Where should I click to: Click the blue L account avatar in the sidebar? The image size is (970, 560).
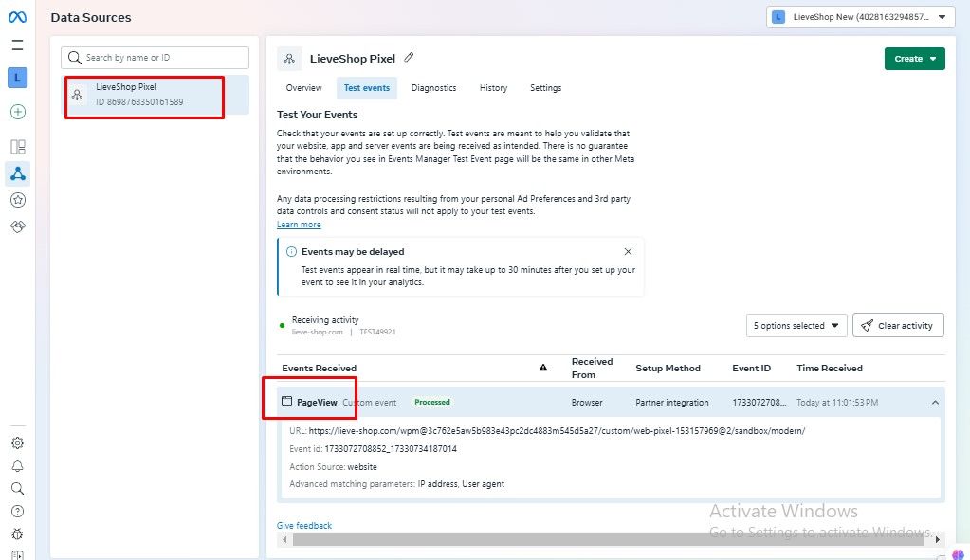(x=17, y=78)
